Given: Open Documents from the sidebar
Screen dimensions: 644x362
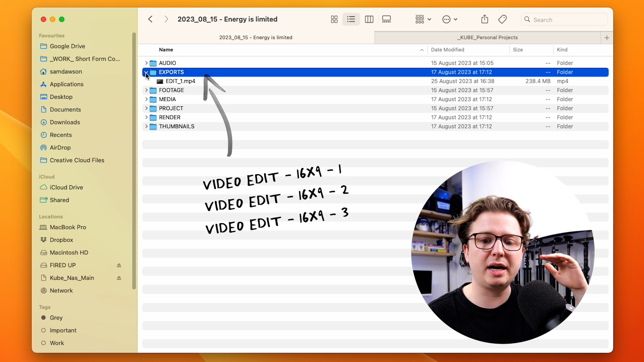Looking at the screenshot, I should tap(65, 110).
